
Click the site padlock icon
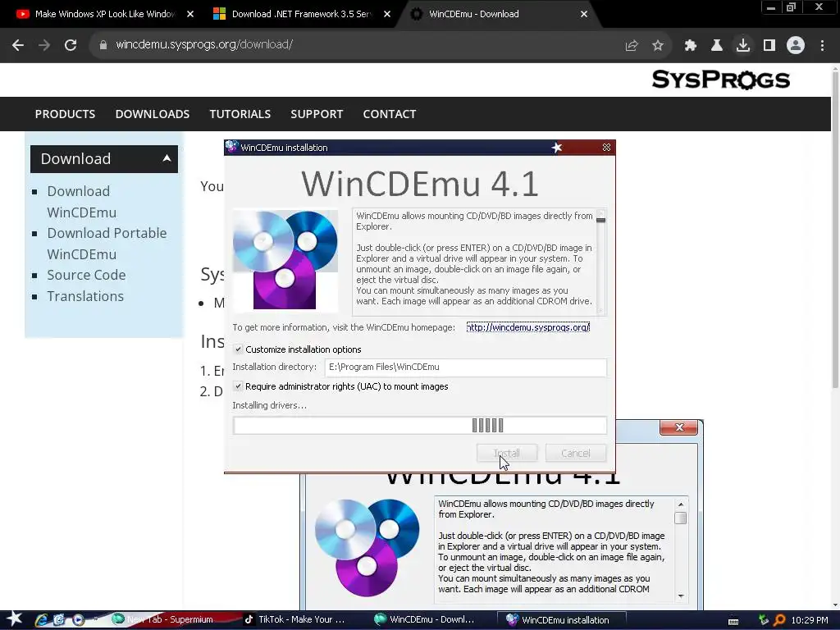click(x=103, y=45)
